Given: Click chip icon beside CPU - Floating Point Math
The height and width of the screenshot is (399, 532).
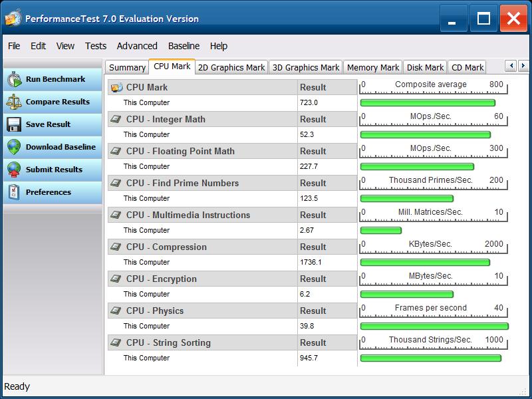Looking at the screenshot, I should 116,151.
